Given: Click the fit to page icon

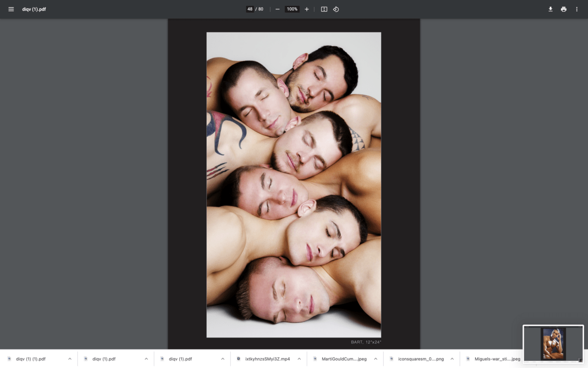Looking at the screenshot, I should click(x=324, y=9).
